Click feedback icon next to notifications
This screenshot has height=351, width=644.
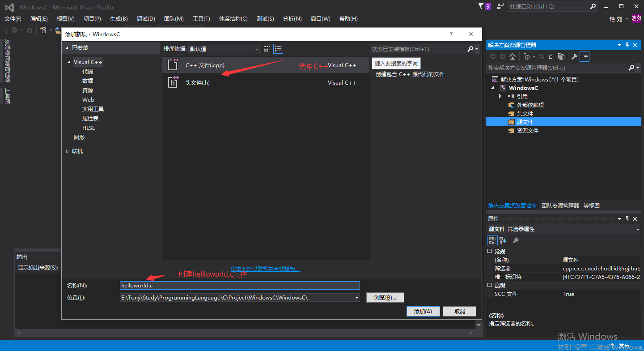[x=500, y=6]
